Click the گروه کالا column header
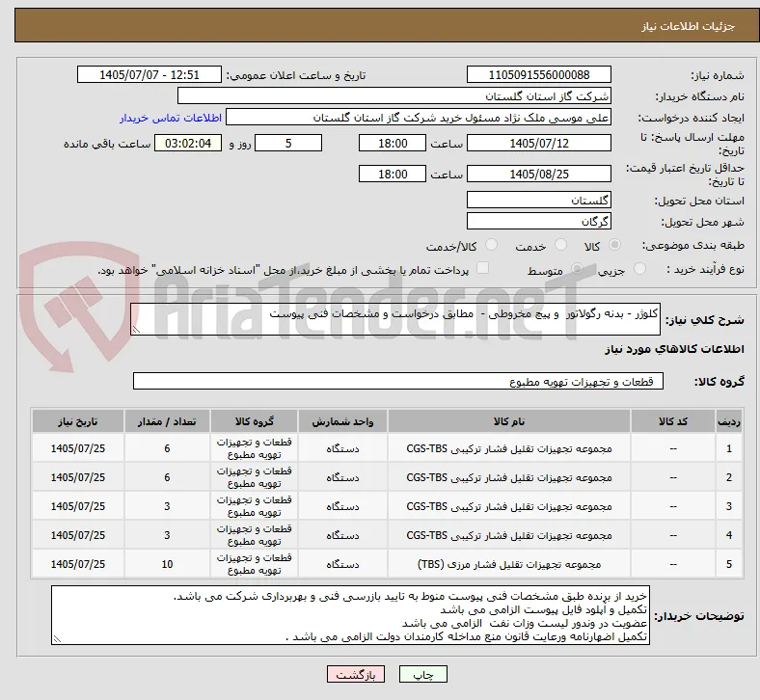Image resolution: width=760 pixels, height=700 pixels. [254, 421]
